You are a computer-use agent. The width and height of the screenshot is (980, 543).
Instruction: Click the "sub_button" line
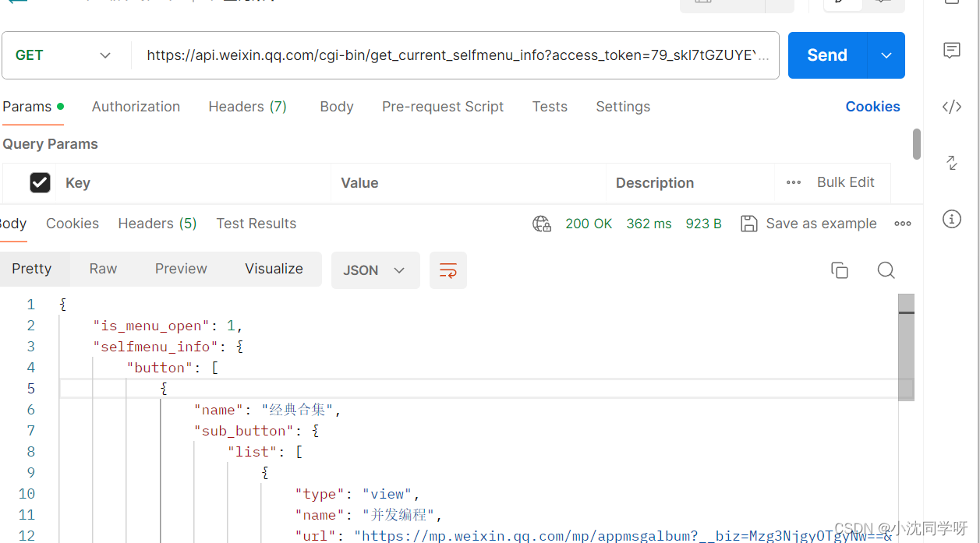(256, 431)
